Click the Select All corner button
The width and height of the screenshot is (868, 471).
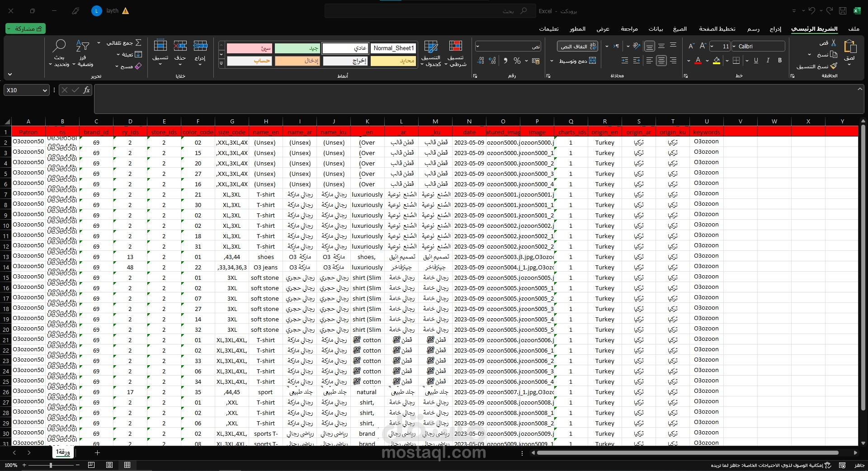point(6,121)
